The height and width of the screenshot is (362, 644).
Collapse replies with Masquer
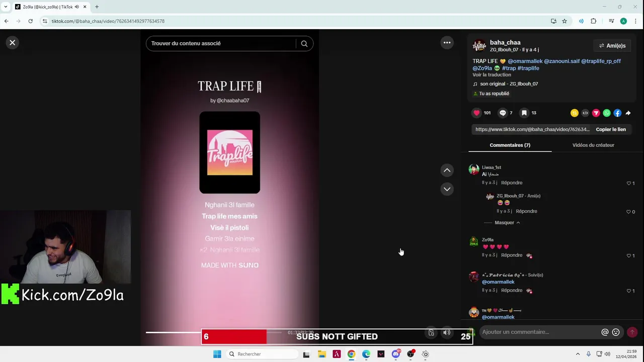click(x=507, y=223)
